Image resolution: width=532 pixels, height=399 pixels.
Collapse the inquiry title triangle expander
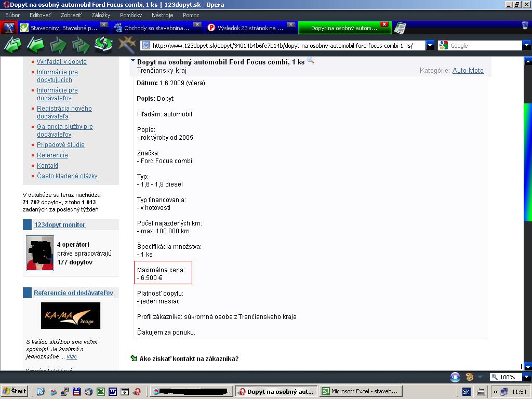point(133,61)
